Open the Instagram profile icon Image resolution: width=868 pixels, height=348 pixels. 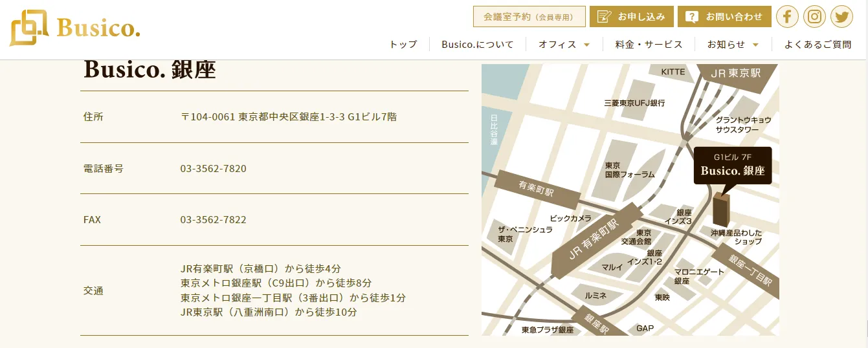tap(814, 17)
